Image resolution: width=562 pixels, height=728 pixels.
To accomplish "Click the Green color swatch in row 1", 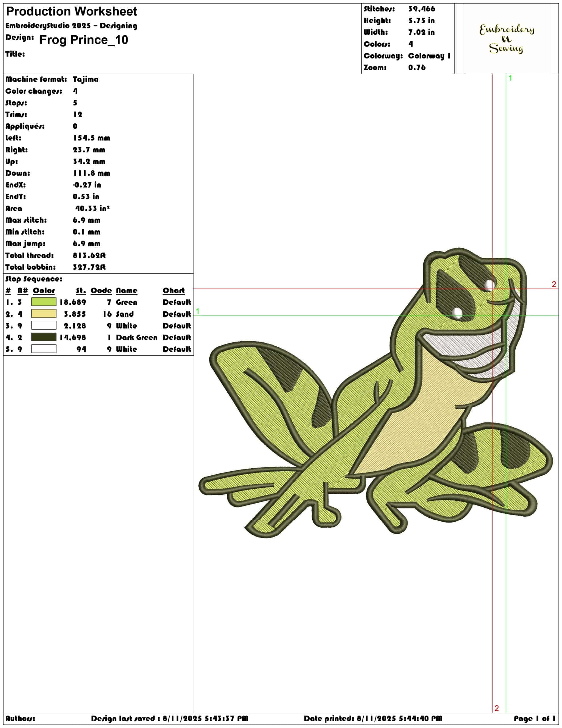I will [44, 302].
